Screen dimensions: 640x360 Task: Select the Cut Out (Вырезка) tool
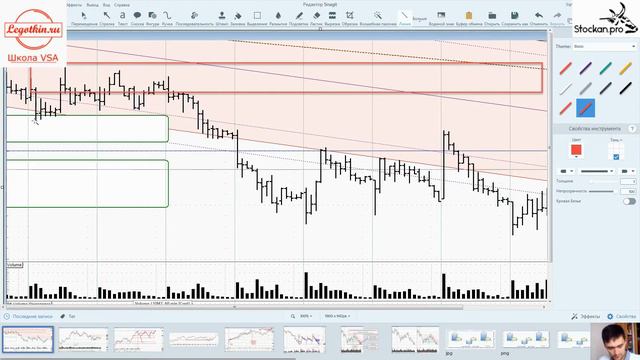coord(332,18)
